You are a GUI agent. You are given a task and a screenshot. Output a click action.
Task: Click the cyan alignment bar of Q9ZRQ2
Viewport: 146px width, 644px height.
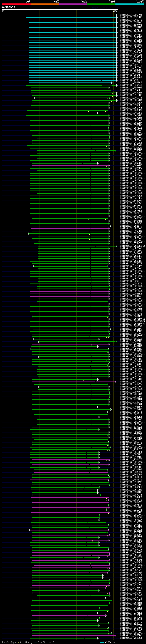click(72, 15)
